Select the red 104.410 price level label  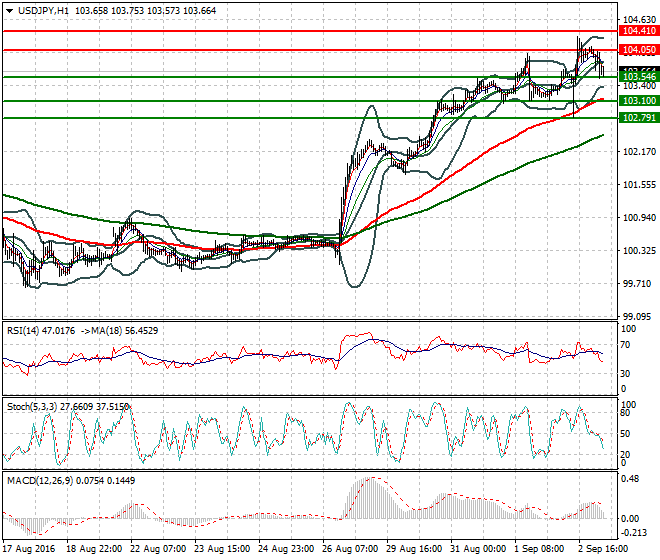(x=639, y=31)
